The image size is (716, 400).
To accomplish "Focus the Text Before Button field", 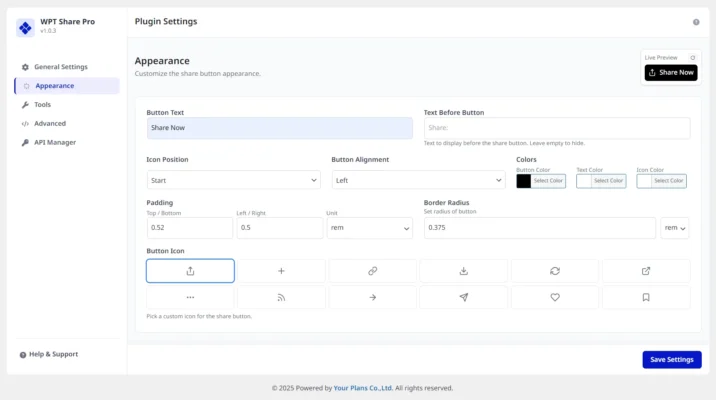I will click(x=557, y=128).
